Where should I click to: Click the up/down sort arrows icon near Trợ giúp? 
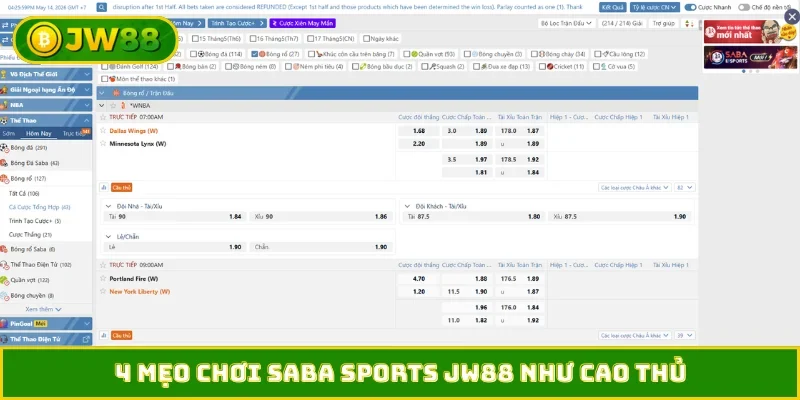pos(689,23)
